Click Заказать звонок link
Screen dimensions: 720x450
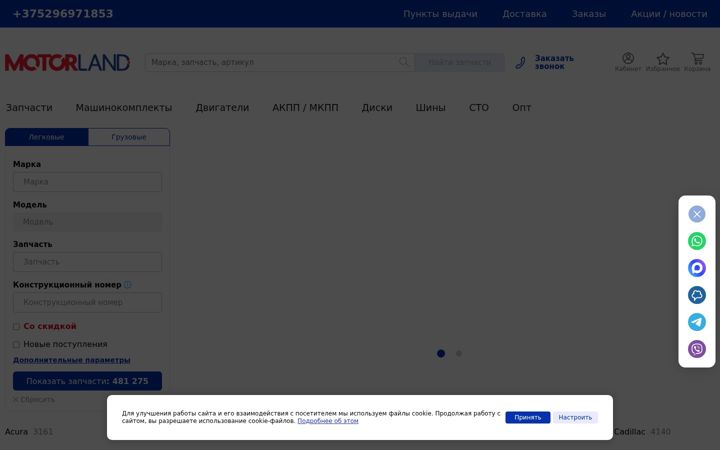[x=554, y=62]
